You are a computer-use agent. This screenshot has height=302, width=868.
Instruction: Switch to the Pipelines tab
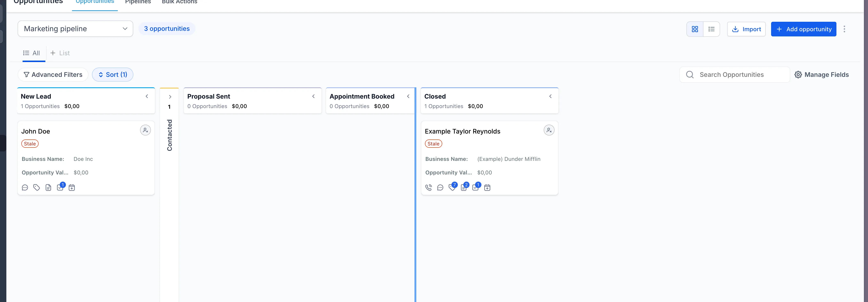[138, 2]
